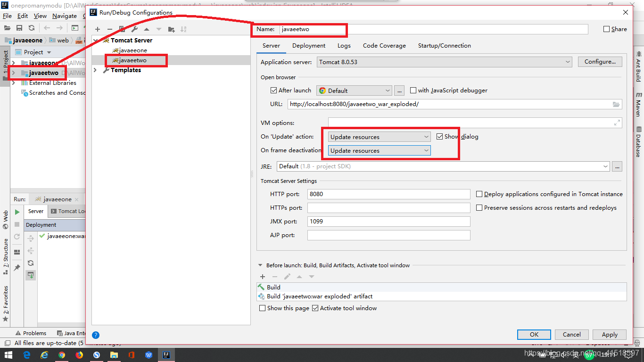Switch to the Startup/Connection tab
Image resolution: width=644 pixels, height=362 pixels.
pos(445,46)
